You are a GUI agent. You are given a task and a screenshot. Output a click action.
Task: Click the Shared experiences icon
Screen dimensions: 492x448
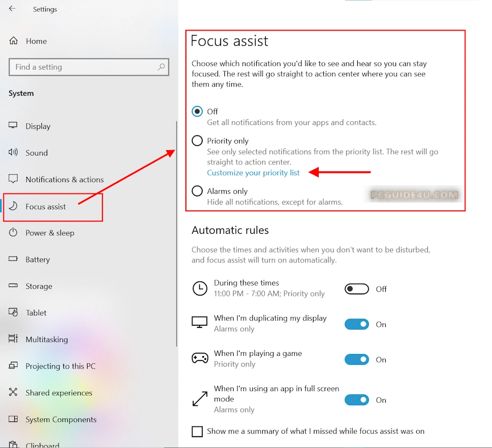point(13,392)
